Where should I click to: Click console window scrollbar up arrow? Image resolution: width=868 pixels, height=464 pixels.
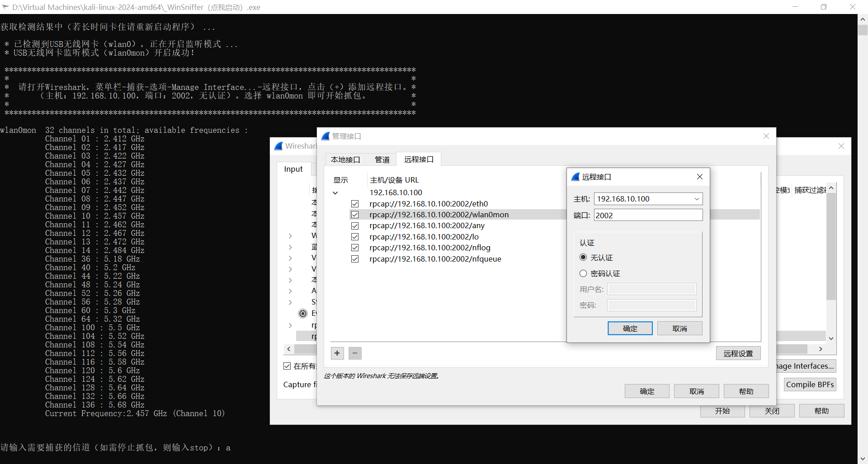(863, 19)
